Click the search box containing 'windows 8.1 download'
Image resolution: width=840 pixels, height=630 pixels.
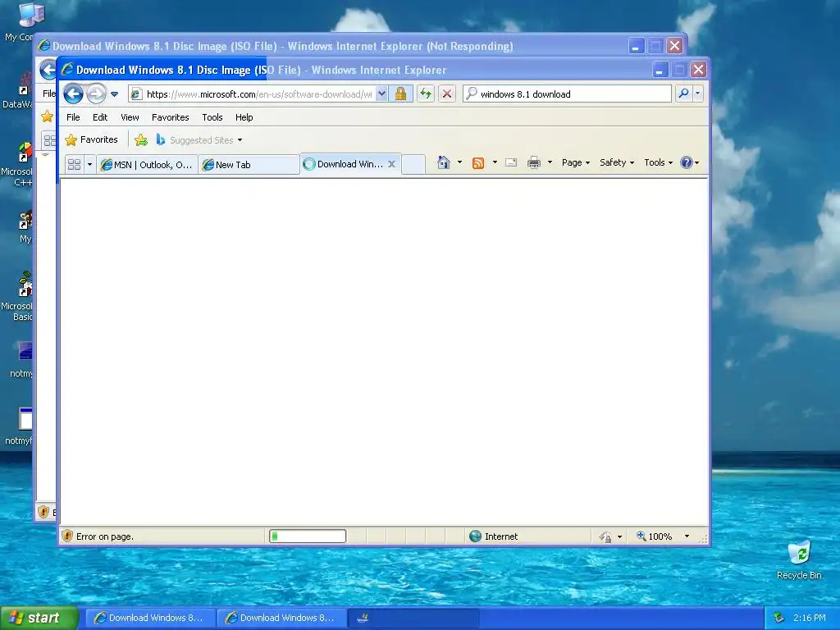tap(568, 94)
